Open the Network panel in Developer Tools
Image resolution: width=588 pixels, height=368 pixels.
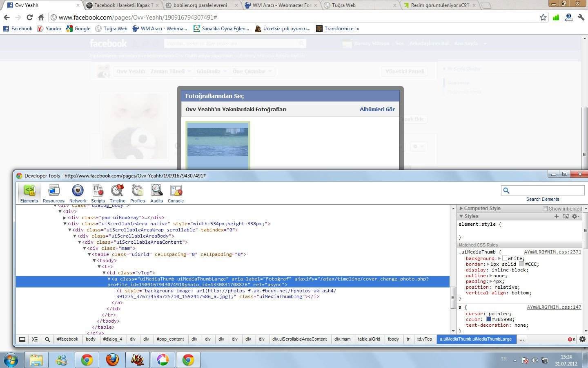pyautogui.click(x=78, y=193)
